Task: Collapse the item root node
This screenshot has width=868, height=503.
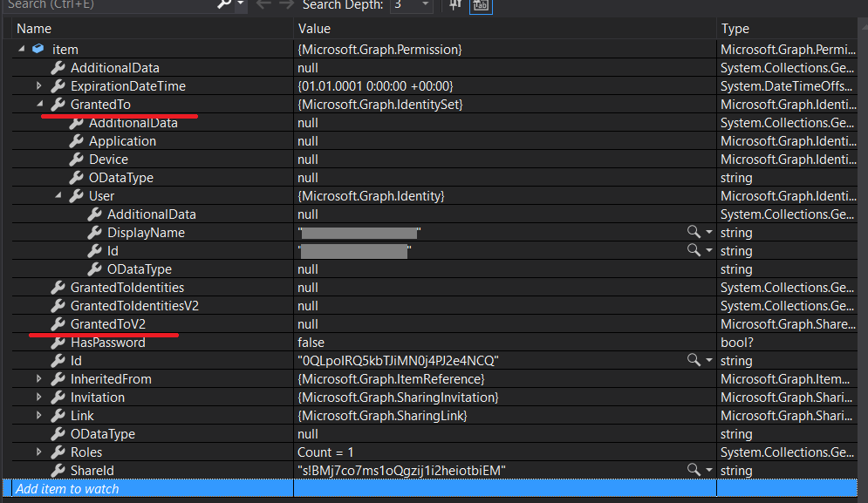Action: (21, 49)
